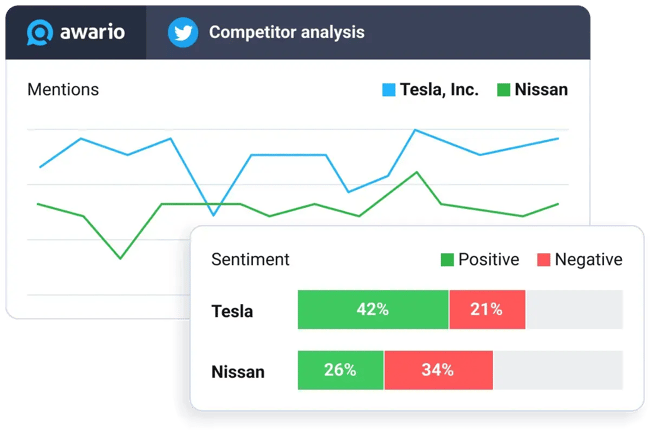Click the Sentiment panel title
The height and width of the screenshot is (433, 650).
[250, 260]
